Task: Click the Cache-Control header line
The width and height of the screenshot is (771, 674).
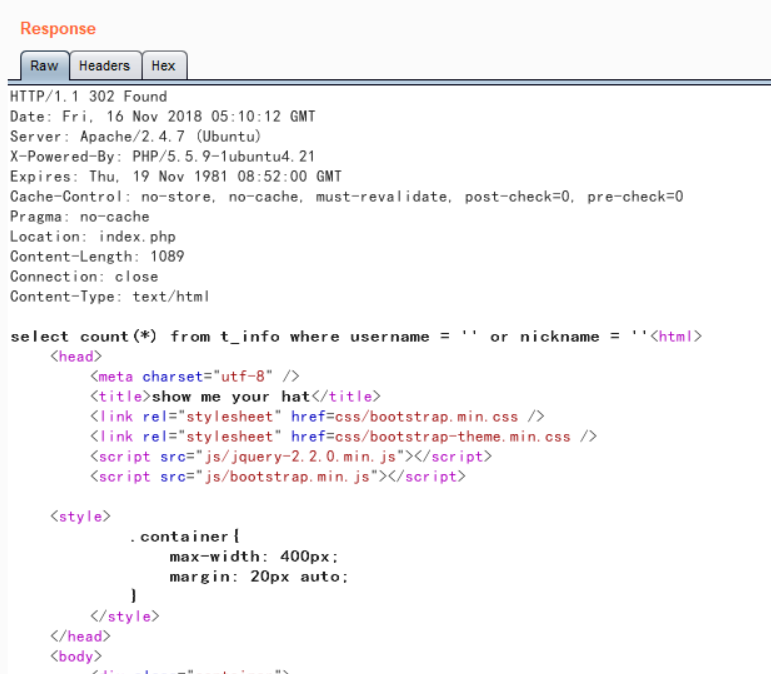Action: pos(347,197)
